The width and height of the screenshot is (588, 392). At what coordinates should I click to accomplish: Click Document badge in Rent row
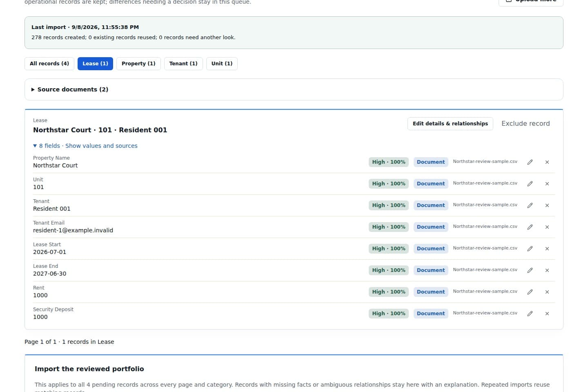coord(431,292)
